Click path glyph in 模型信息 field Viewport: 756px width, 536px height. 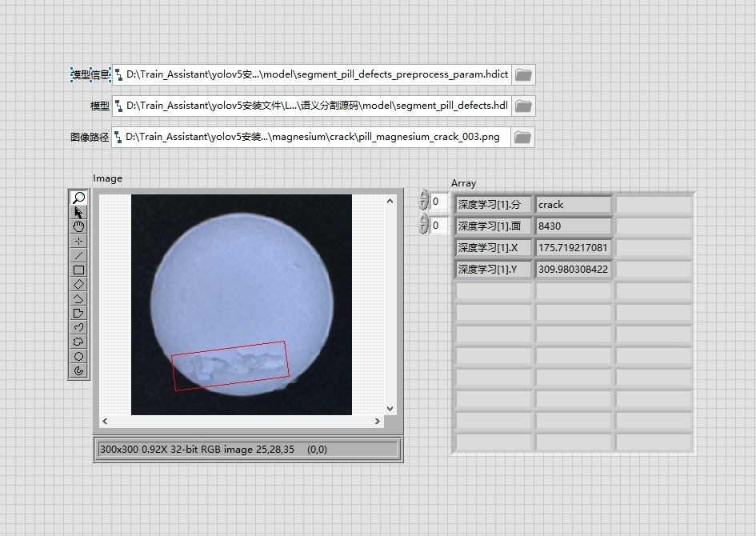coord(118,74)
